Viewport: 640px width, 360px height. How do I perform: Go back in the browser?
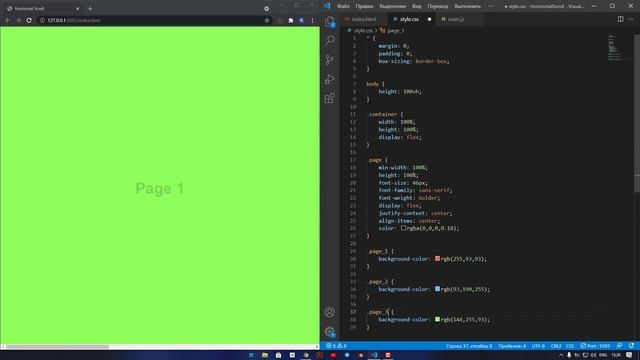(x=8, y=20)
